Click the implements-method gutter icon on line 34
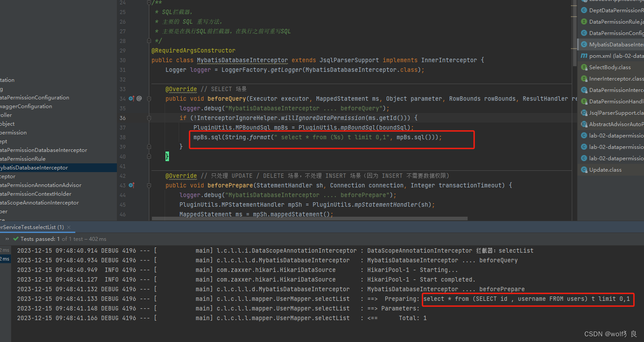This screenshot has height=342, width=644. coord(131,99)
